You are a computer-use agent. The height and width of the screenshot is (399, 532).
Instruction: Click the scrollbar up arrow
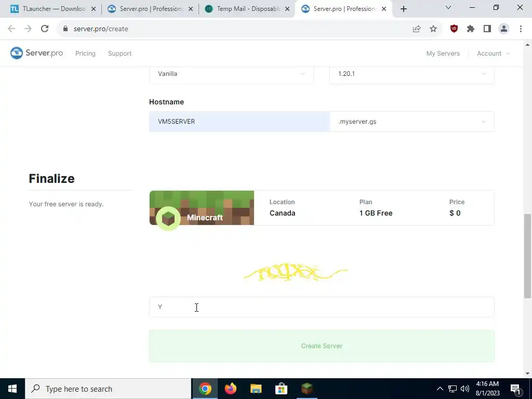(527, 45)
